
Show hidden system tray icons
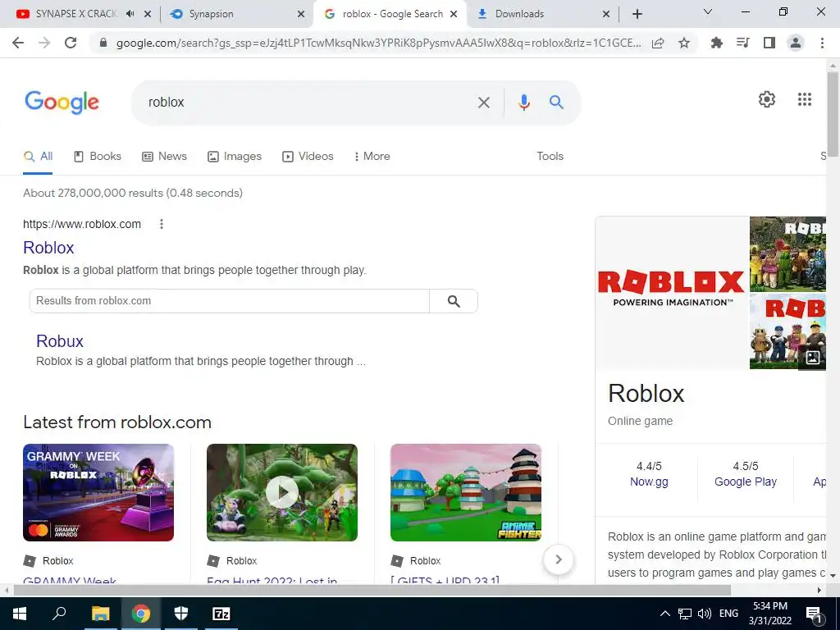tap(664, 614)
